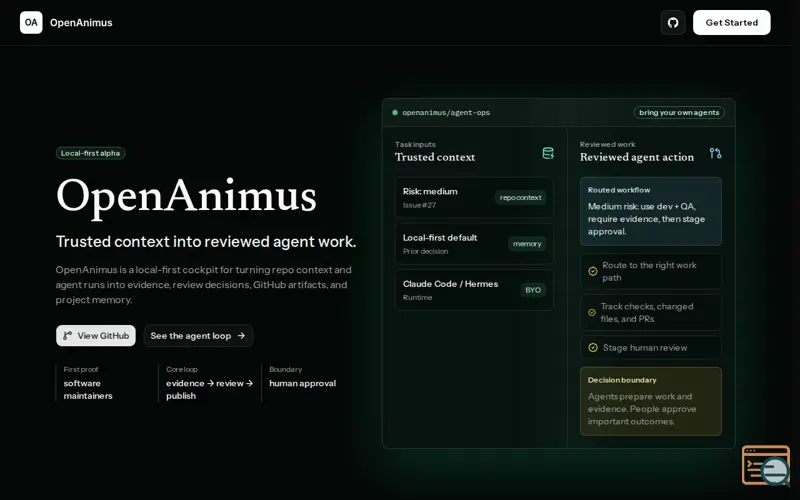
Task: Click the database icon beside Trusted context
Action: 548,153
